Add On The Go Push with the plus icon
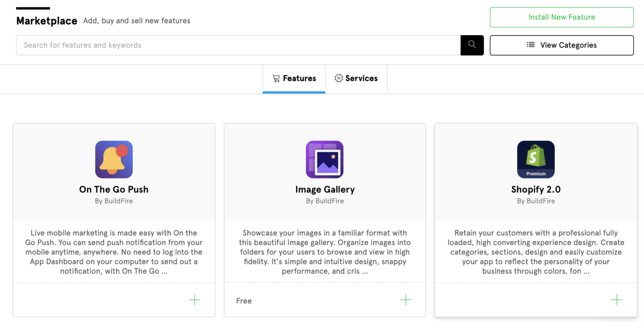The height and width of the screenshot is (322, 644). coord(194,300)
